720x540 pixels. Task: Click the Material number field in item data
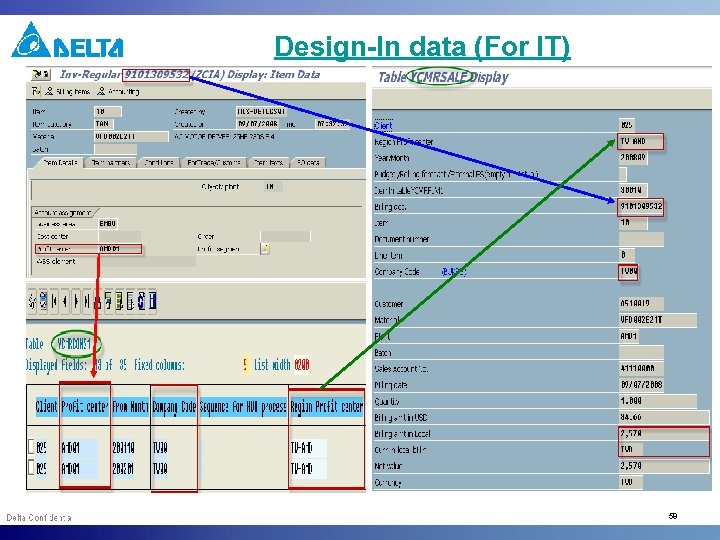click(131, 136)
